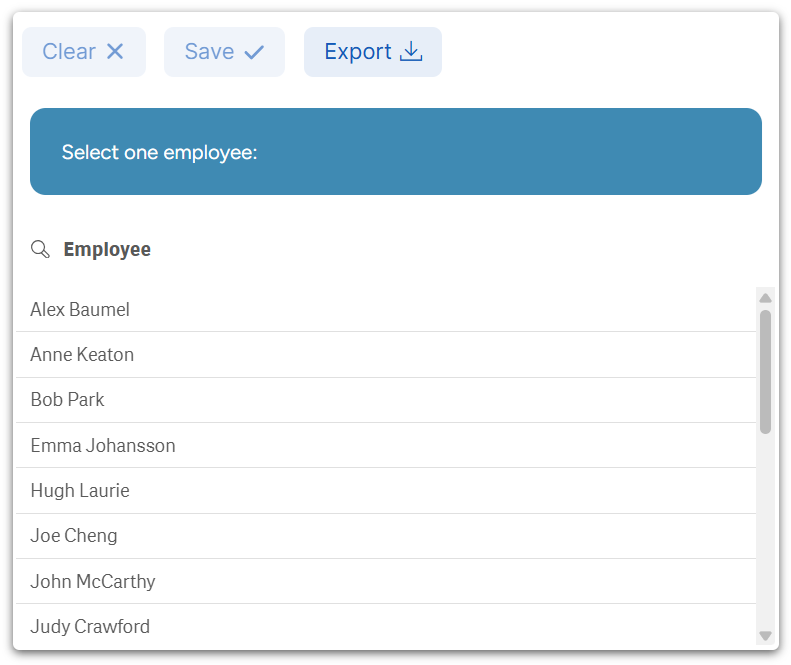
Task: Open search with the magnifying glass icon
Action: point(40,249)
